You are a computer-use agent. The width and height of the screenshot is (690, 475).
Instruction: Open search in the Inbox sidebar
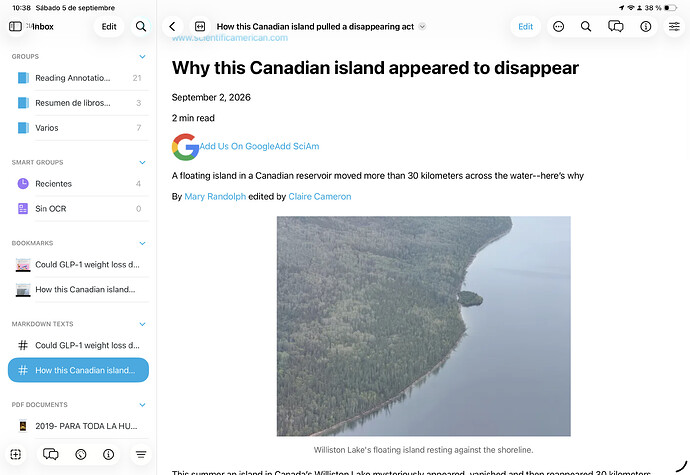coord(141,26)
